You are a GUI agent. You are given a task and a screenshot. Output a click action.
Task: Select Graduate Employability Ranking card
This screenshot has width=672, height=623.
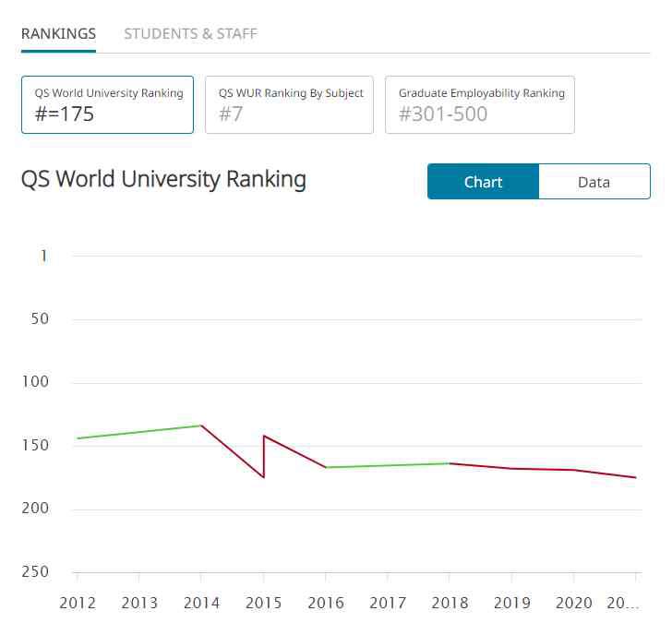[x=480, y=105]
